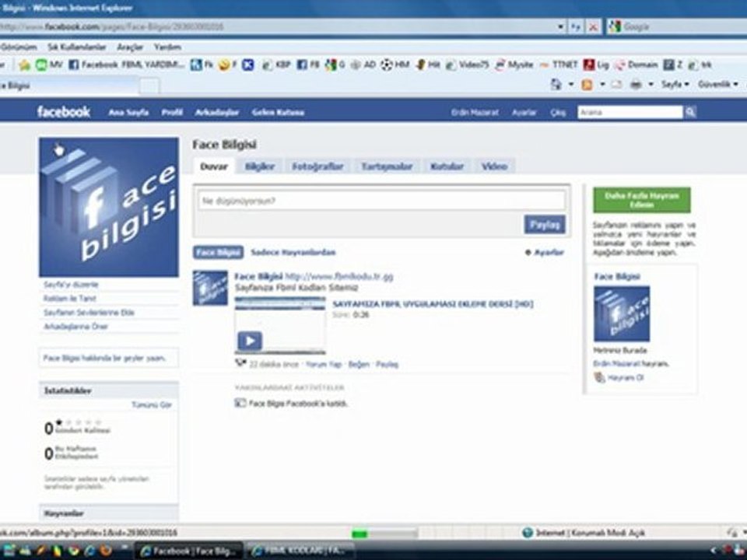Open the new browser tab button
This screenshot has height=560, width=747.
point(149,86)
